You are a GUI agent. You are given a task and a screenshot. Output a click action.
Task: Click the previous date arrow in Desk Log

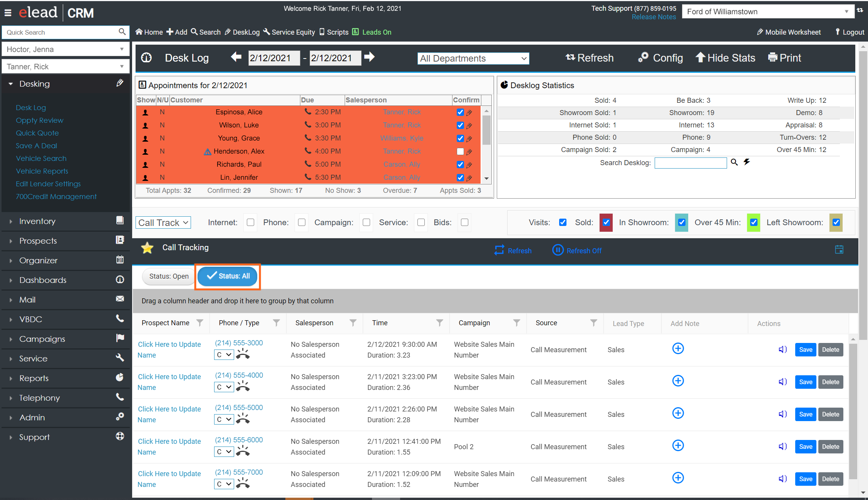click(236, 57)
